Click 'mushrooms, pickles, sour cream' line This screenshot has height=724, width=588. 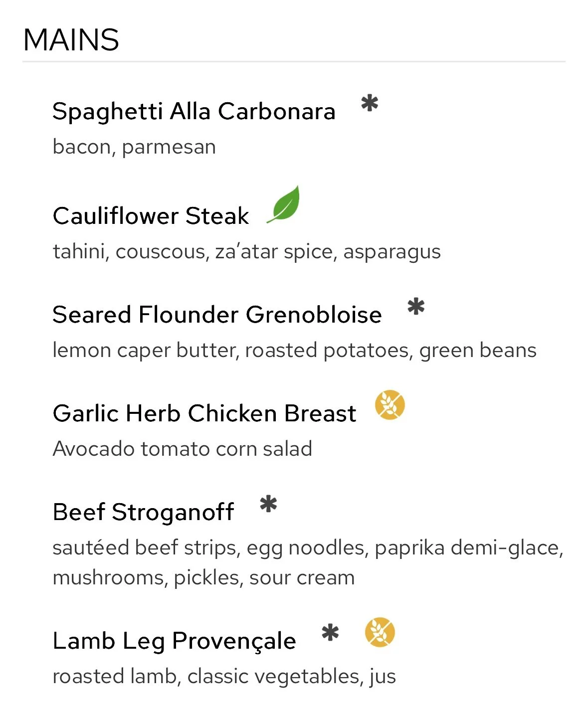point(203,578)
